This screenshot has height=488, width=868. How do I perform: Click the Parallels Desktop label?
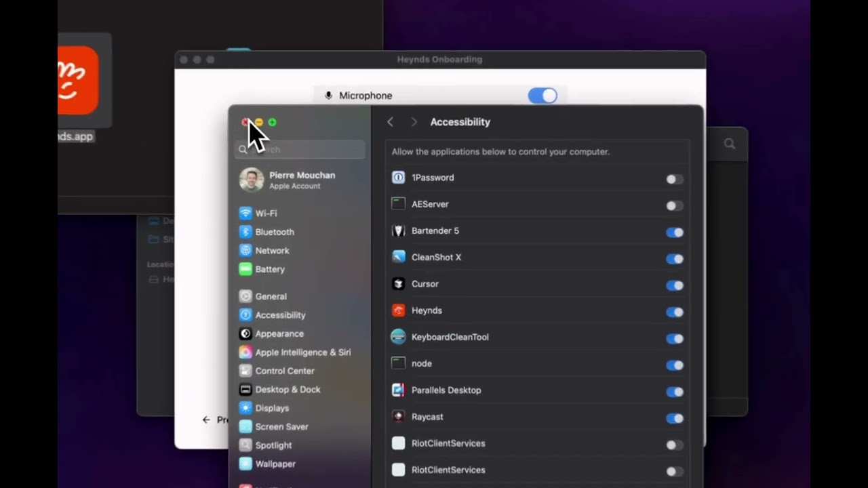pyautogui.click(x=446, y=390)
